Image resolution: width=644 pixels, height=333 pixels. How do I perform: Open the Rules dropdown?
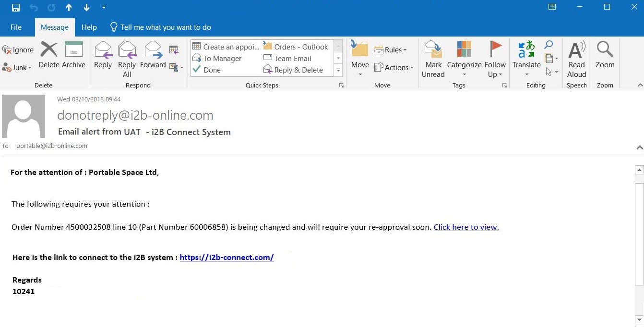pos(390,49)
